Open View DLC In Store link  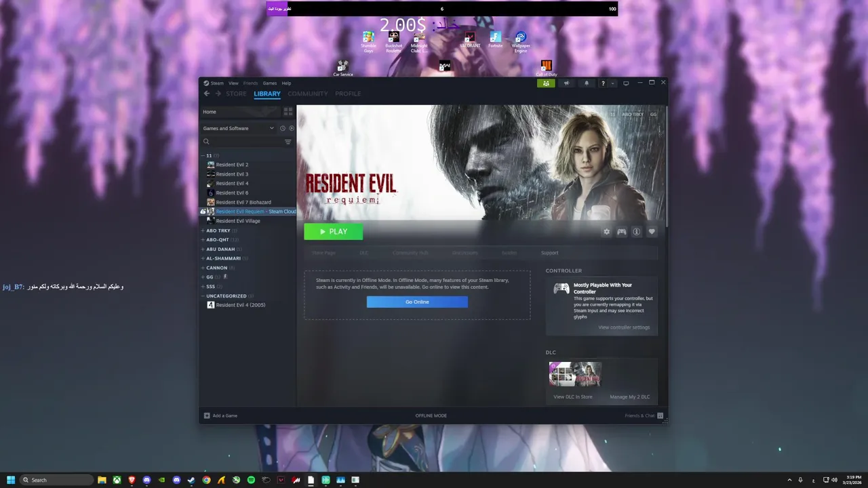(x=572, y=397)
